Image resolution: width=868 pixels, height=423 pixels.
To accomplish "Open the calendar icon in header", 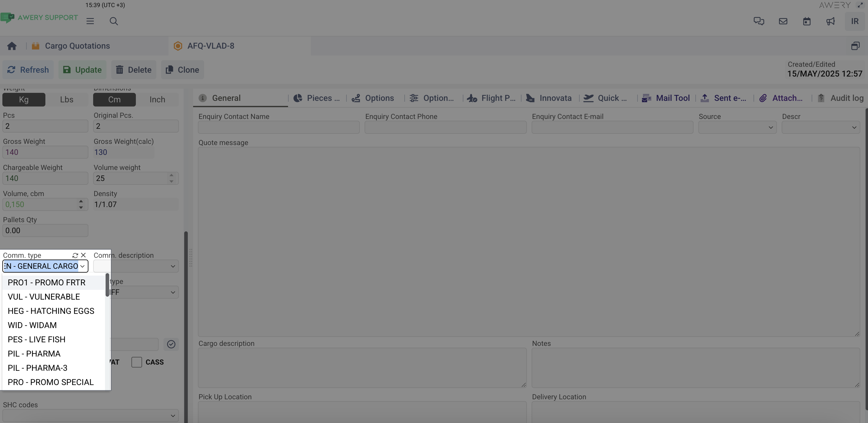I will pos(806,21).
